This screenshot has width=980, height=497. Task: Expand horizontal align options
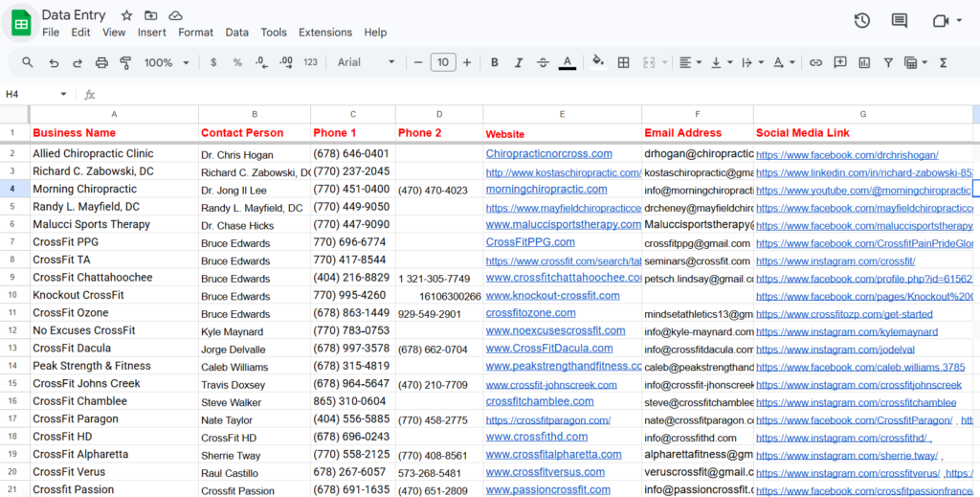tap(699, 62)
